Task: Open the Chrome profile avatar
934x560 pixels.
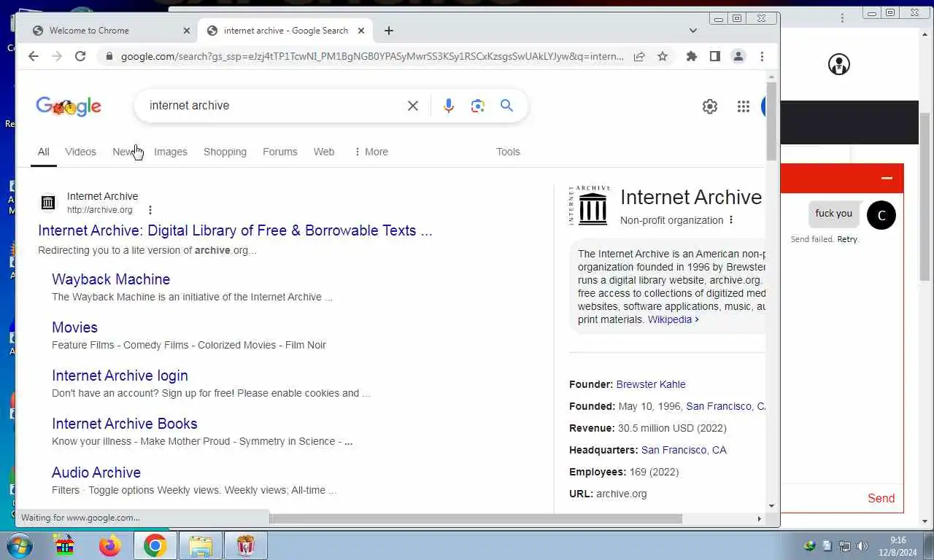Action: [738, 56]
